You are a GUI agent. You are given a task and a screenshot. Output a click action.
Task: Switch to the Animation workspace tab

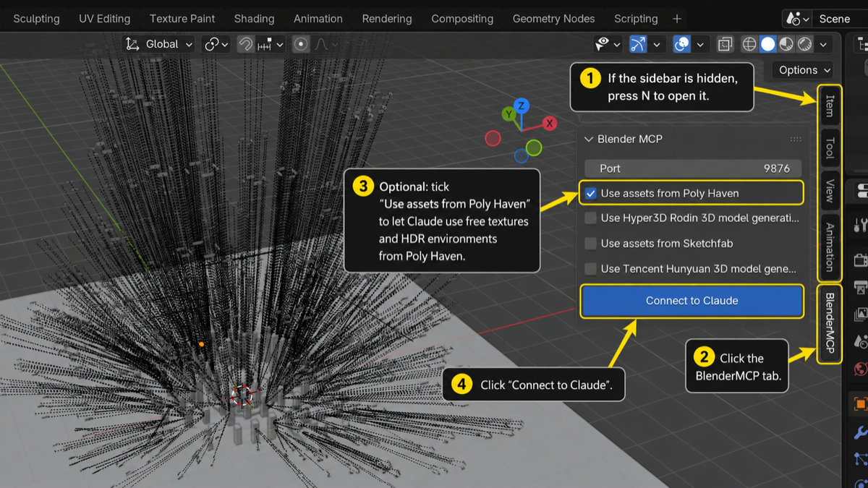coord(318,19)
